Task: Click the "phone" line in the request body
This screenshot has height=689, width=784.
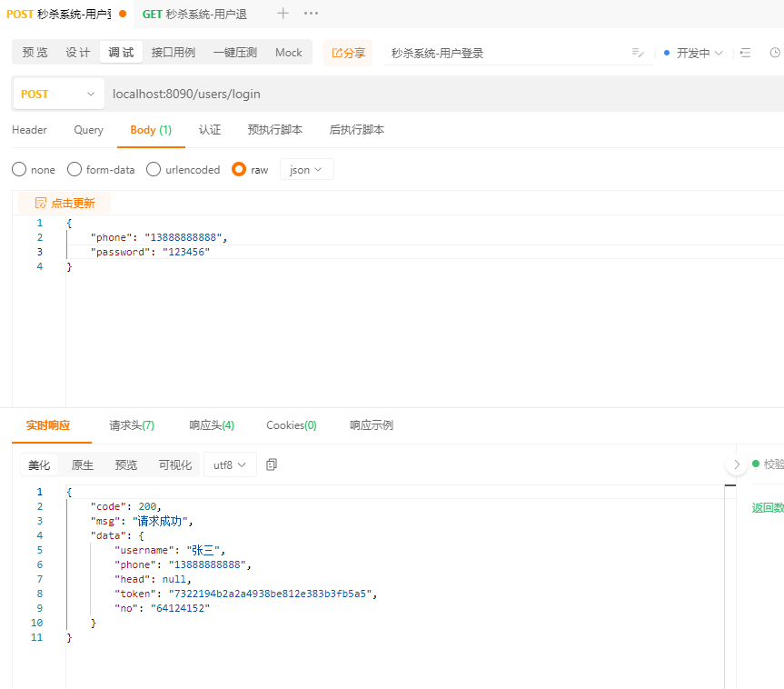Action: click(x=158, y=237)
